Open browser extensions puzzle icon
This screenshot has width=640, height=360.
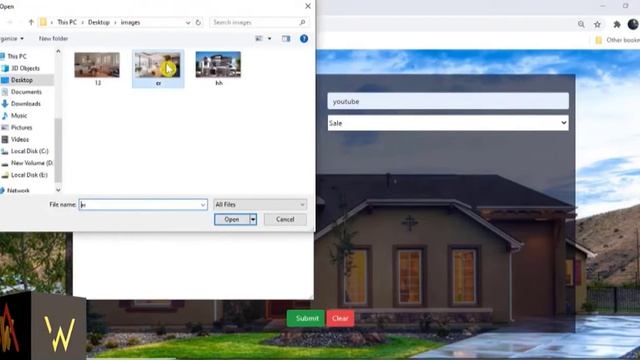[x=617, y=24]
